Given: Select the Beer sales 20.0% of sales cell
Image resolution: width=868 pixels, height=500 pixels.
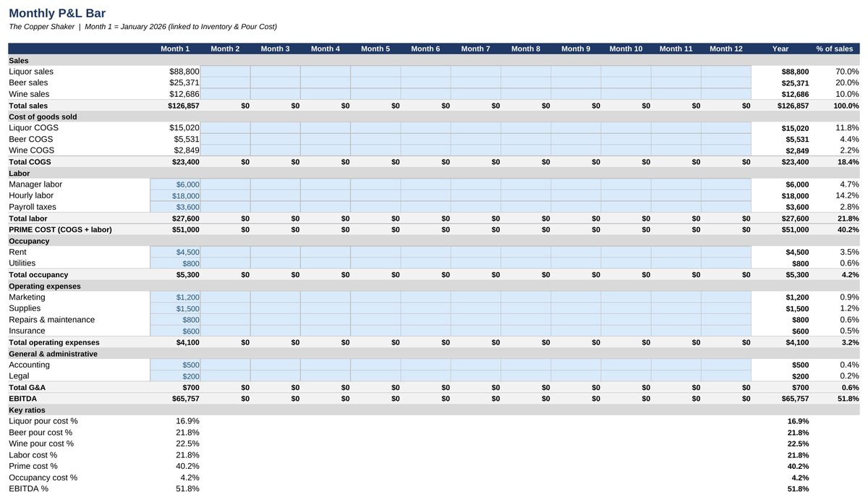Looking at the screenshot, I should (x=835, y=83).
